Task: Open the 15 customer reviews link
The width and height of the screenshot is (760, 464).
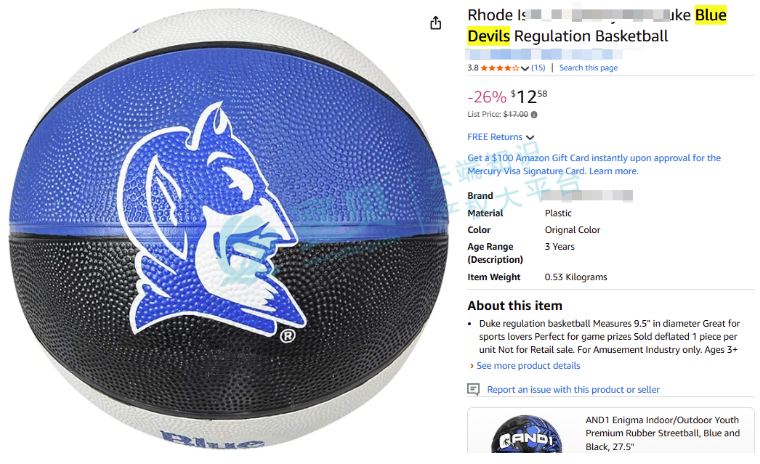Action: 538,68
